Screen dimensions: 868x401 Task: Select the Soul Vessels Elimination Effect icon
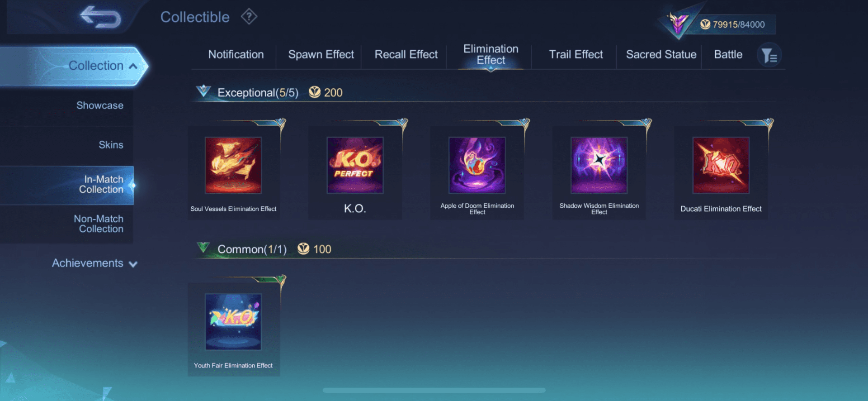233,165
